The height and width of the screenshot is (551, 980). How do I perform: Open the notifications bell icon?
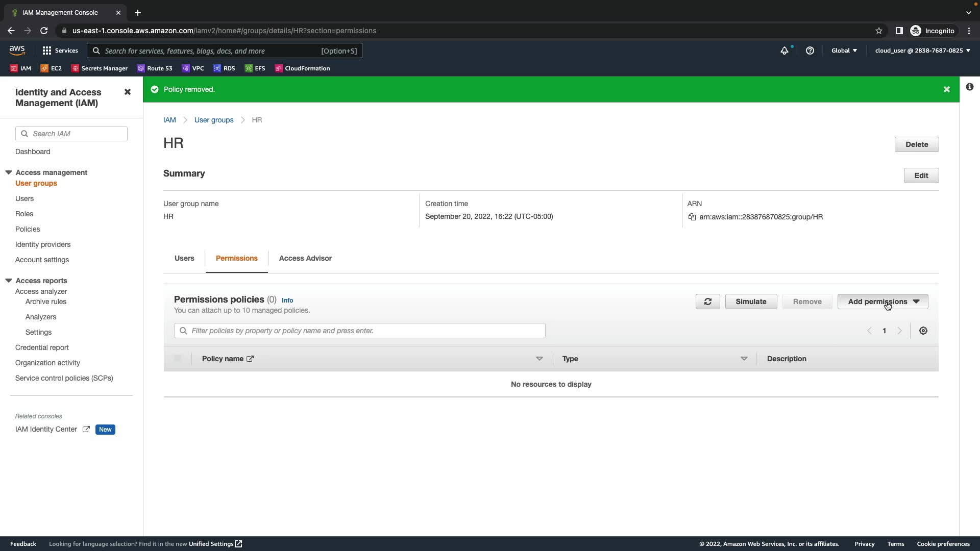(784, 51)
